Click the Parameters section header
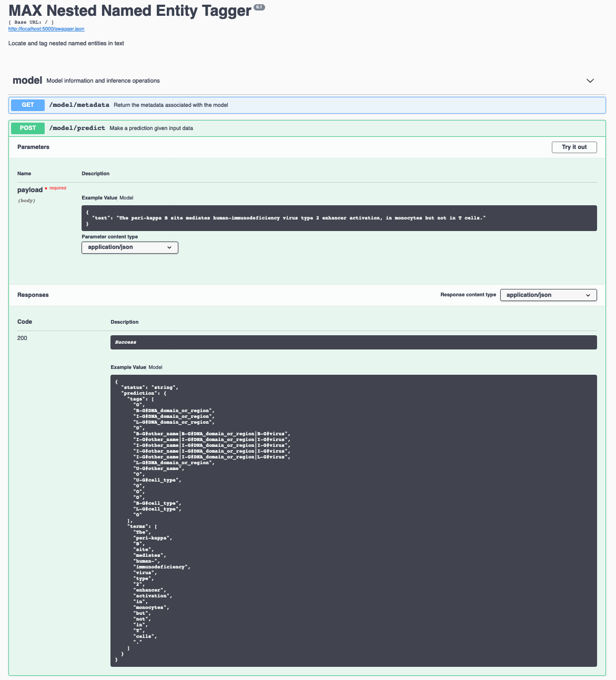Viewport: 616px width, 680px height. point(34,147)
